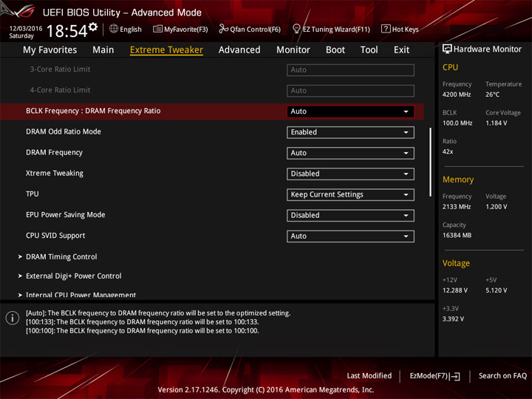Show the Hot Keys list

(x=405, y=30)
